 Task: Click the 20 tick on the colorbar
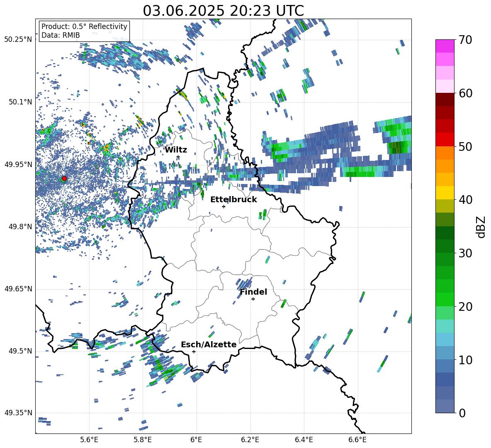pos(465,306)
